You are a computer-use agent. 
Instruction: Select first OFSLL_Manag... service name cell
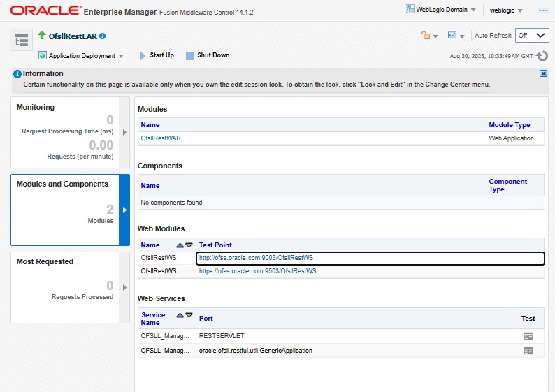[x=167, y=336]
